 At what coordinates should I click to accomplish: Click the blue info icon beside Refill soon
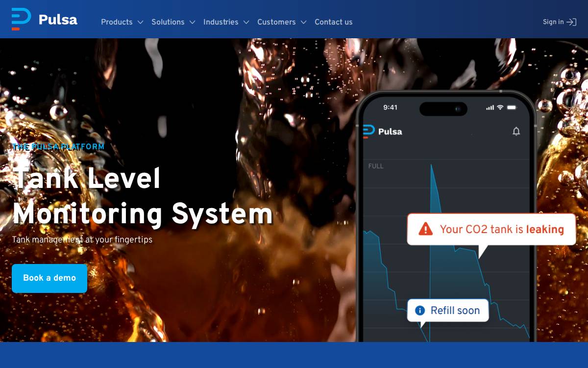click(420, 311)
